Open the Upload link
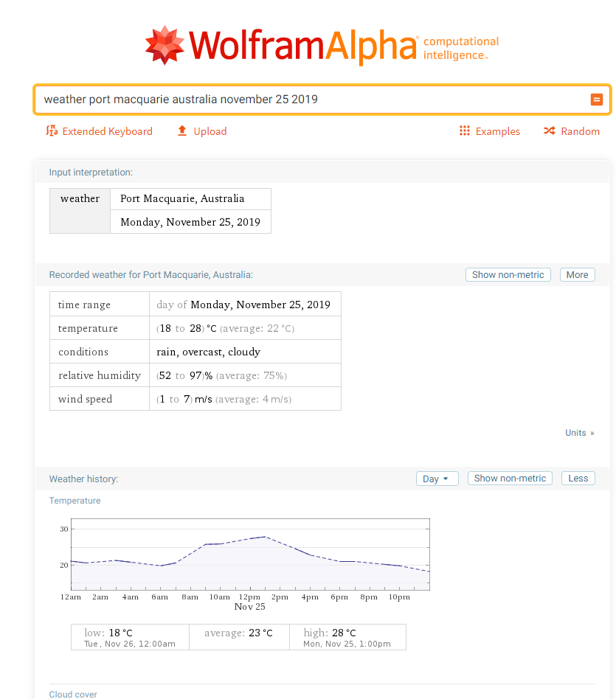This screenshot has height=699, width=616. tap(210, 131)
